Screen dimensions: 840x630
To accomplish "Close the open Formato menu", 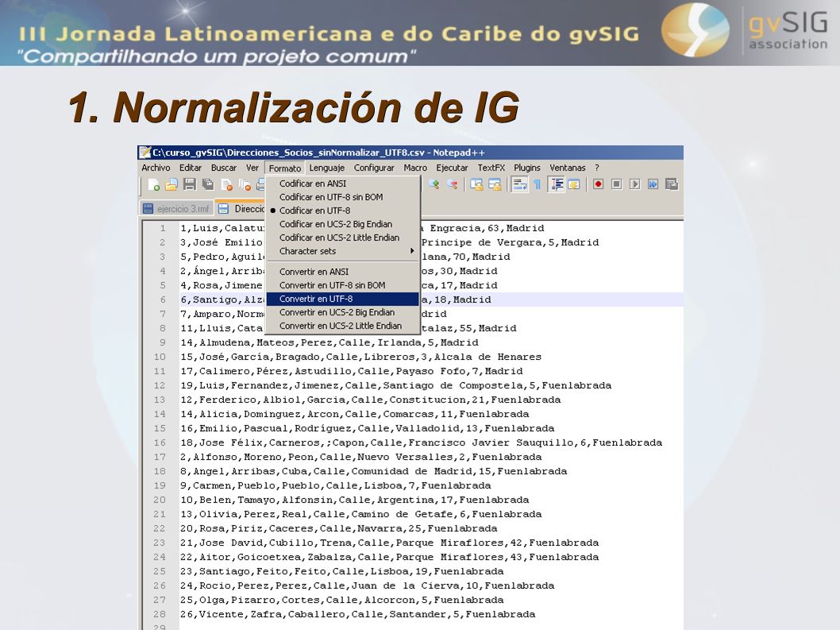I will pyautogui.click(x=285, y=168).
